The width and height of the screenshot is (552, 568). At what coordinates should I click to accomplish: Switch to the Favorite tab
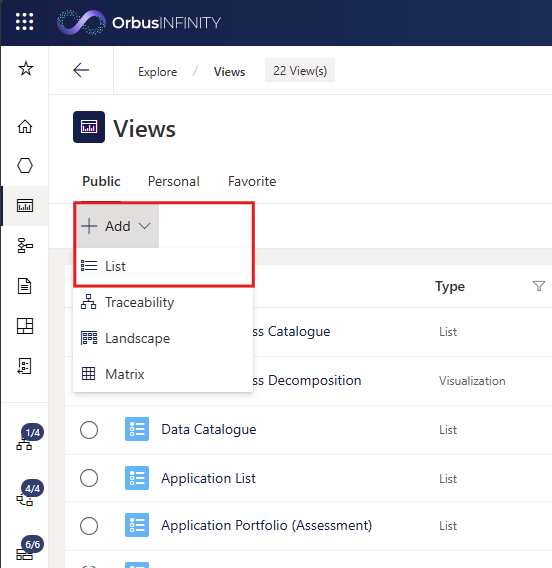(x=252, y=181)
